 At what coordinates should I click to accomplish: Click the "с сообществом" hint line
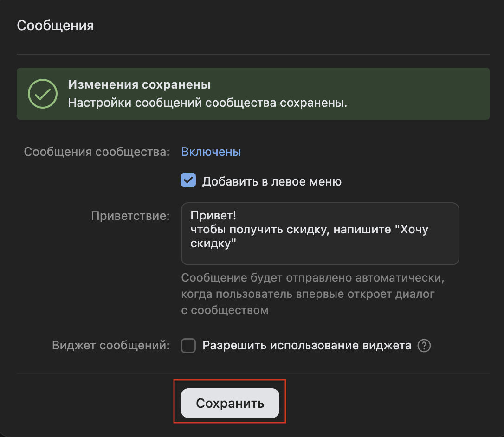point(225,310)
